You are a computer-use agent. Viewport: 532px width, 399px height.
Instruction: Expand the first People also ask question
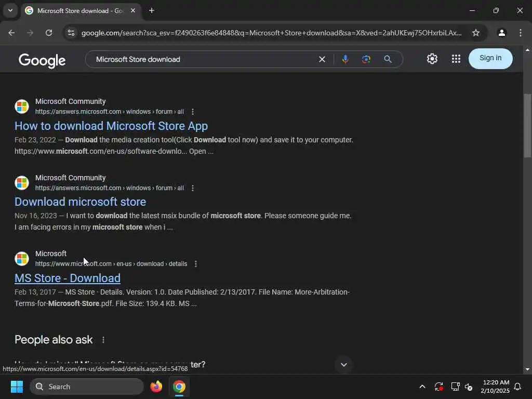344,365
